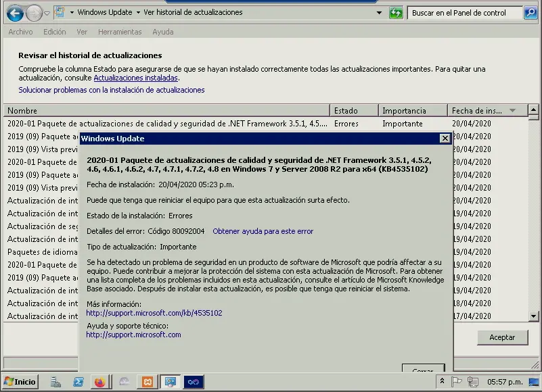
Task: Expand the breadcrumb arrow after Windows Update
Action: pos(138,12)
